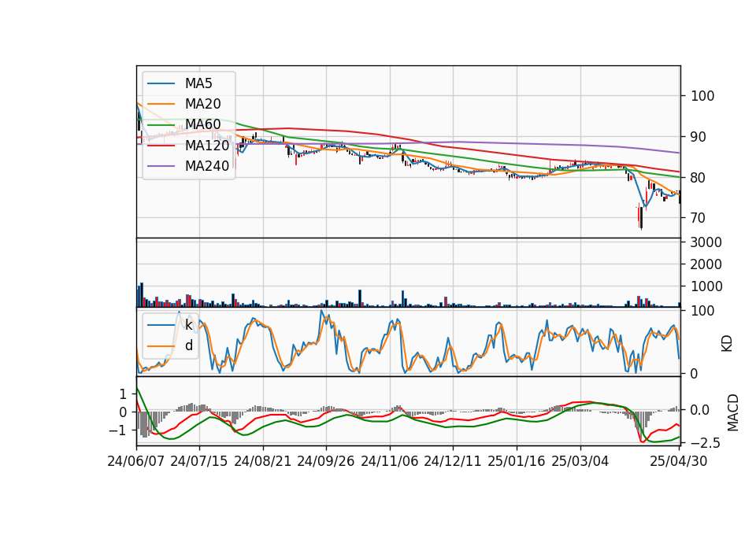Click the MA120 legend label

point(207,146)
